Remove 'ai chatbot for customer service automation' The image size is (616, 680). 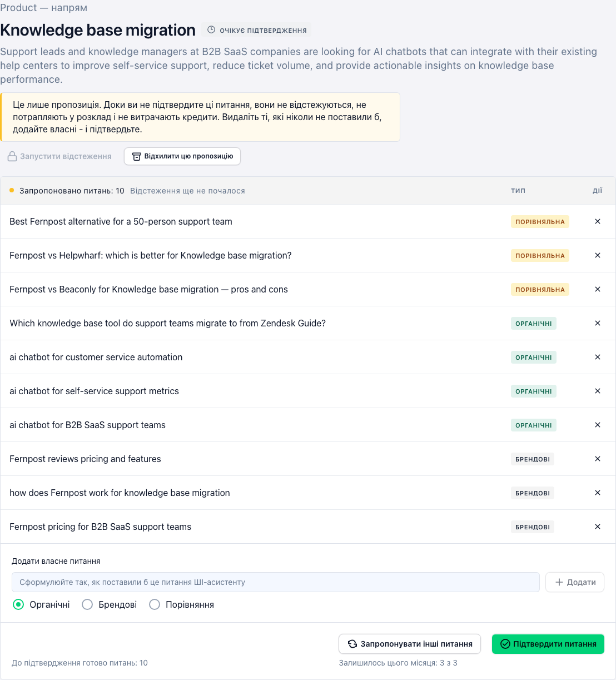(598, 357)
